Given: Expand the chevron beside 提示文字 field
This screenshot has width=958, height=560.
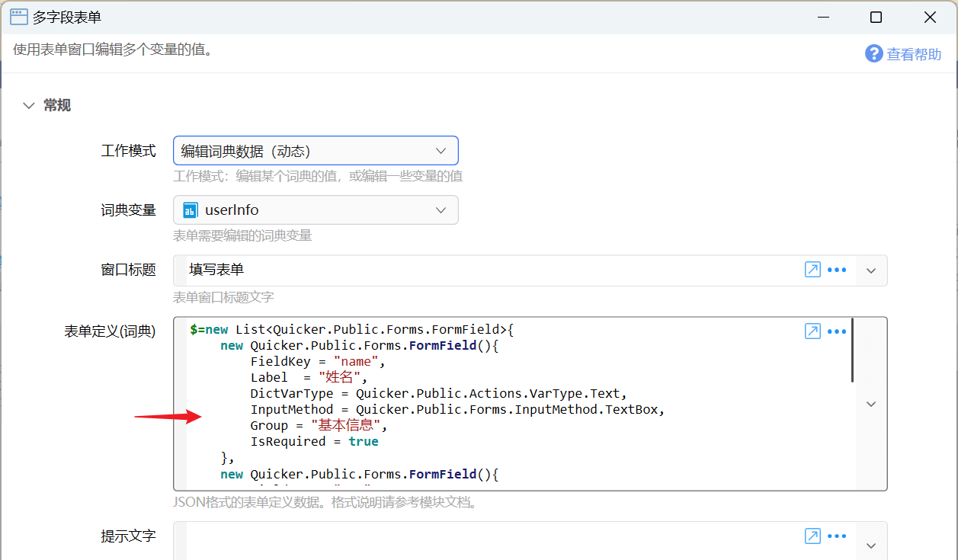Looking at the screenshot, I should tap(872, 545).
